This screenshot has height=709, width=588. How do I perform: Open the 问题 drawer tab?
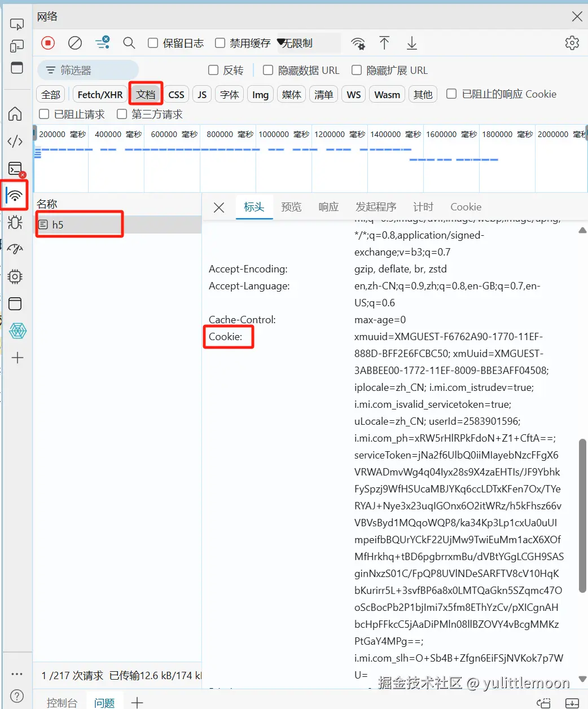click(104, 702)
